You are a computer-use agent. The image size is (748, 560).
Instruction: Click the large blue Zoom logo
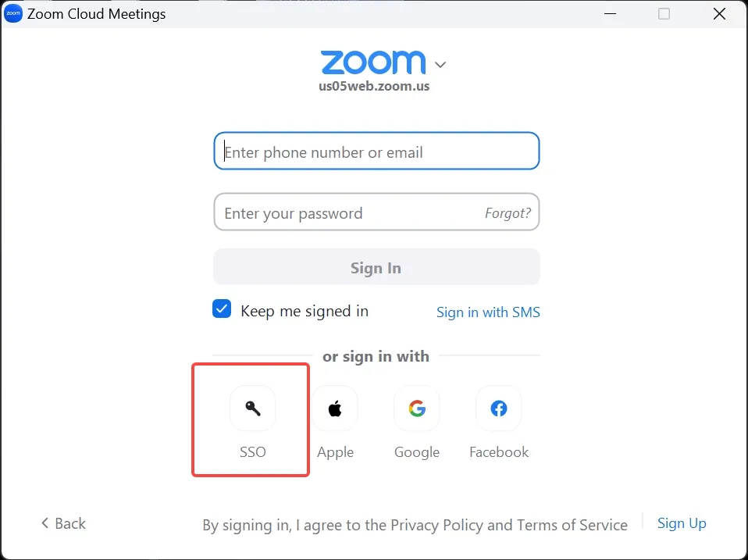pyautogui.click(x=373, y=62)
